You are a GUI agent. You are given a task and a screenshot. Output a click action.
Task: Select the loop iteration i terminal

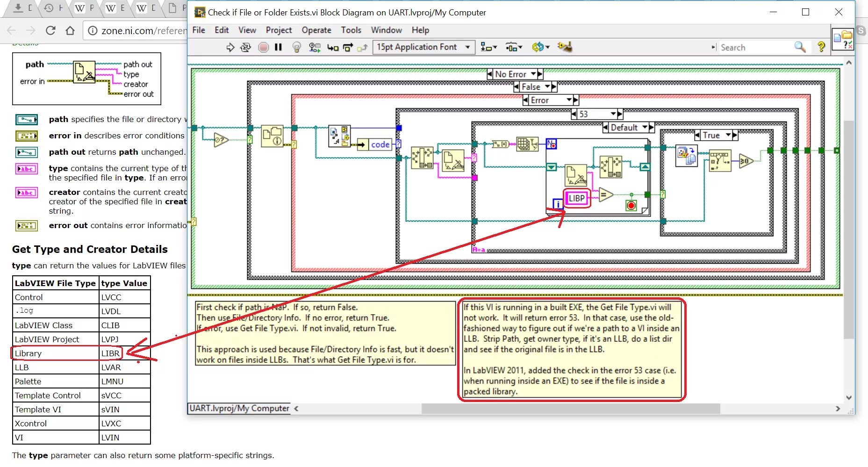pos(558,203)
